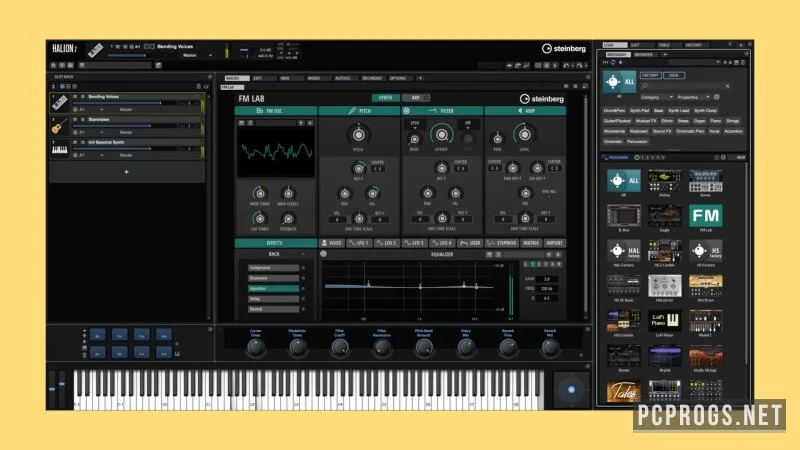
Task: Collapse the RACK effects list
Action: (x=303, y=254)
